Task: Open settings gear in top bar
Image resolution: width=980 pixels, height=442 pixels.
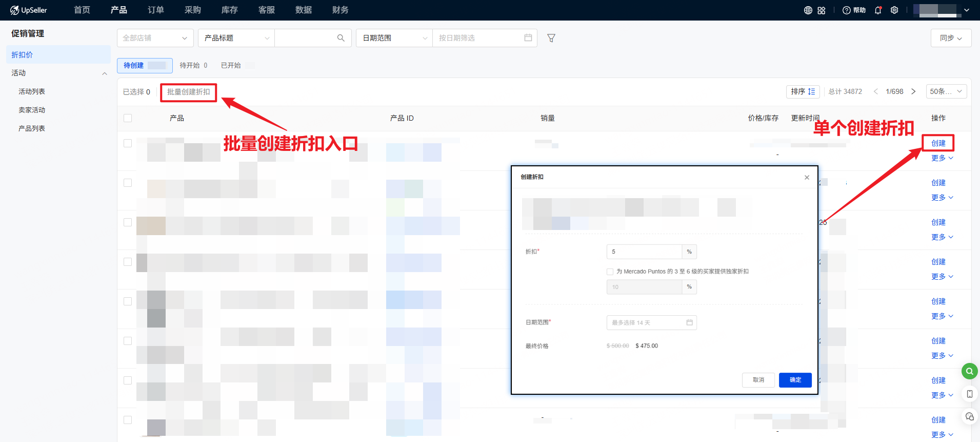Action: coord(894,10)
